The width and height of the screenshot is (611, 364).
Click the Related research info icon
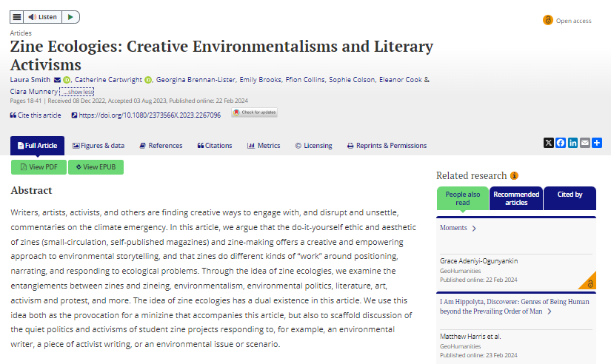click(x=515, y=175)
